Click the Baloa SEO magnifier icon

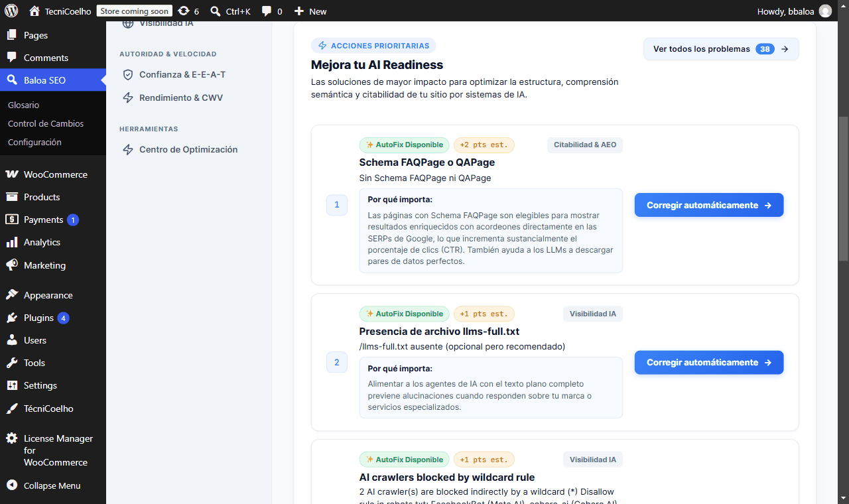12,80
